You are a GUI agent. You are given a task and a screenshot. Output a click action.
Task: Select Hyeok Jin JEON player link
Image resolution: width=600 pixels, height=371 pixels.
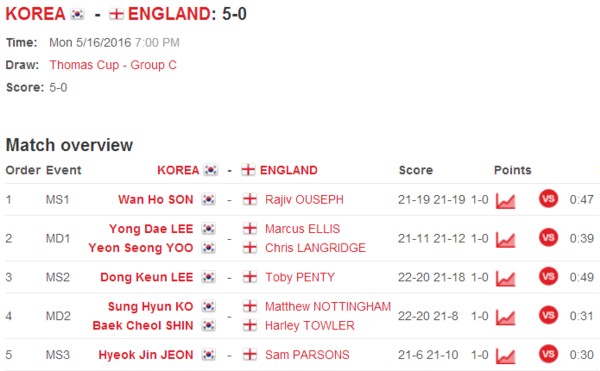146,355
